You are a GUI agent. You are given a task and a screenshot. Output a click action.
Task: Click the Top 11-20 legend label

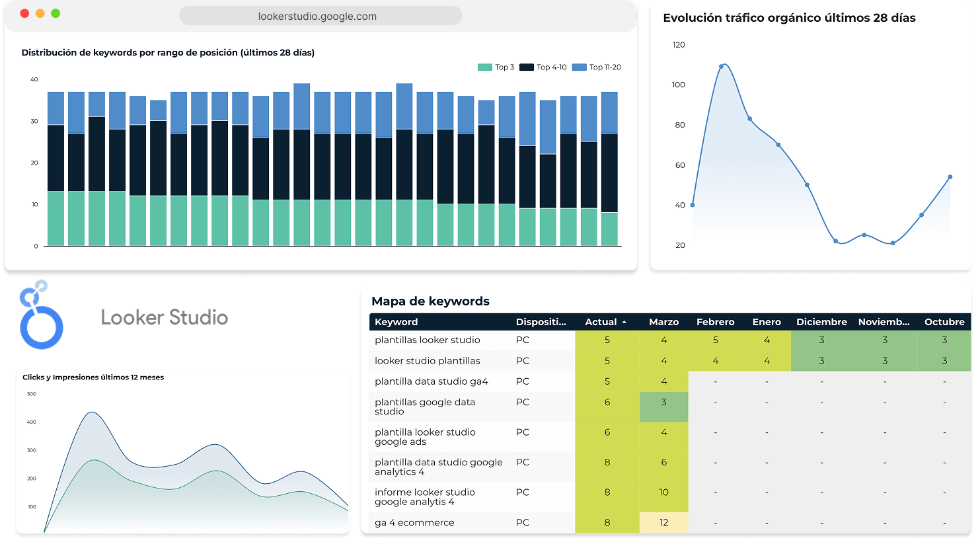tap(605, 67)
